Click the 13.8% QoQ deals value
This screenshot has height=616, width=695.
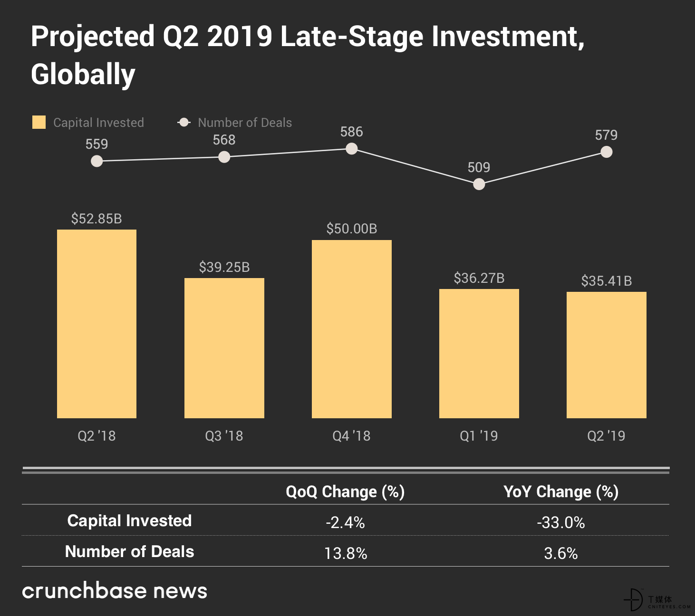[346, 554]
